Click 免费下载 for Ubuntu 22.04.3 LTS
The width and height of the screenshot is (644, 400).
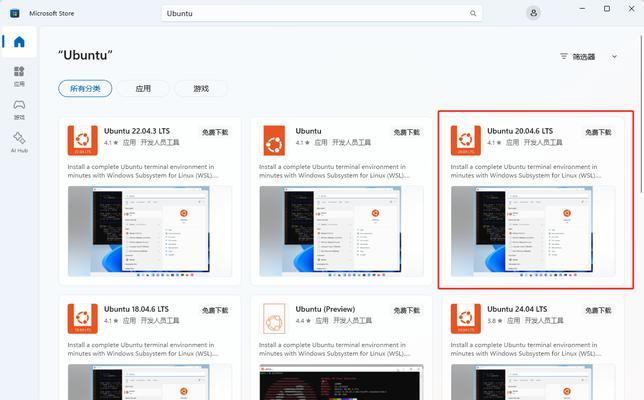coord(215,132)
